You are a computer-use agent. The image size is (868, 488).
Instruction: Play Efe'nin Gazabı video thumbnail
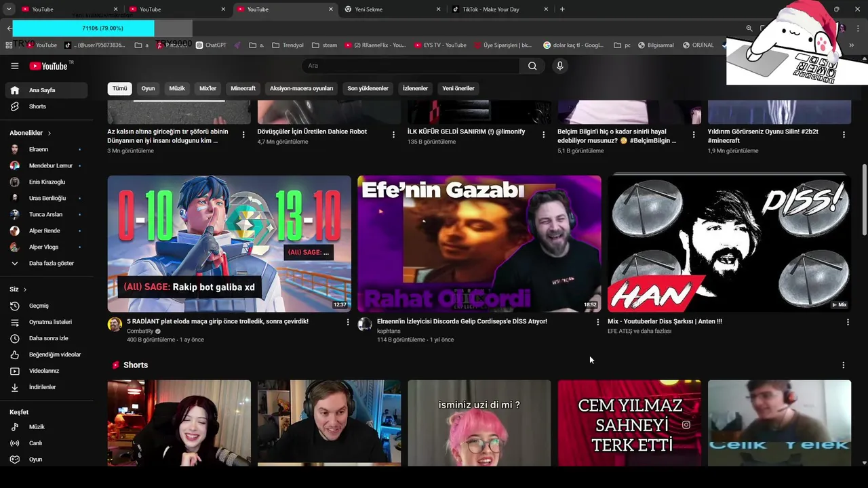479,244
